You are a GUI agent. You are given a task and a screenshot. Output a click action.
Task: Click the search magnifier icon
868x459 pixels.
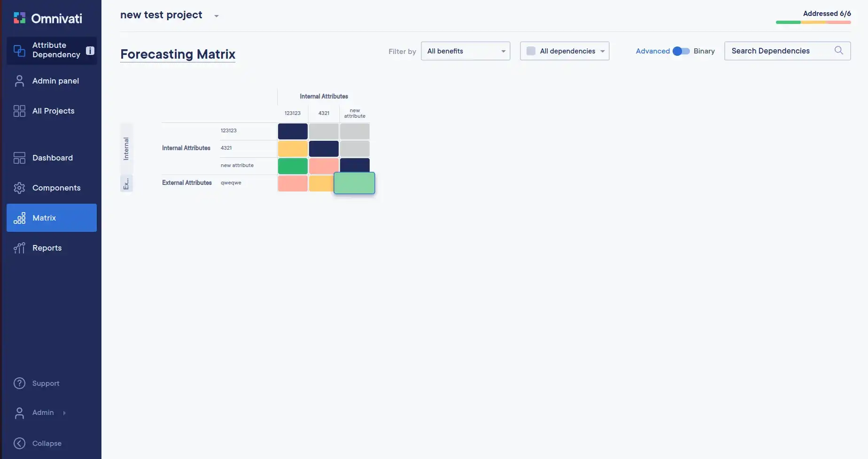point(838,51)
